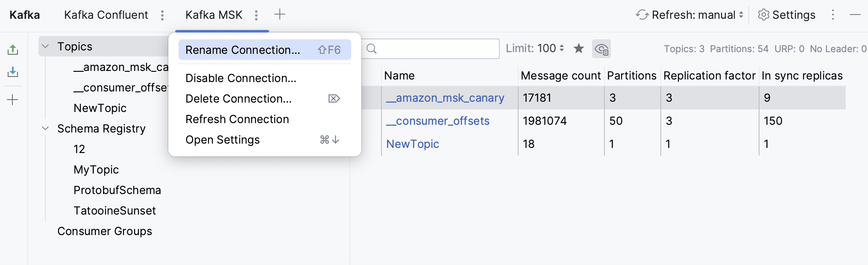Toggle the favorites star filter
Screen dimensions: 868x265
[579, 48]
